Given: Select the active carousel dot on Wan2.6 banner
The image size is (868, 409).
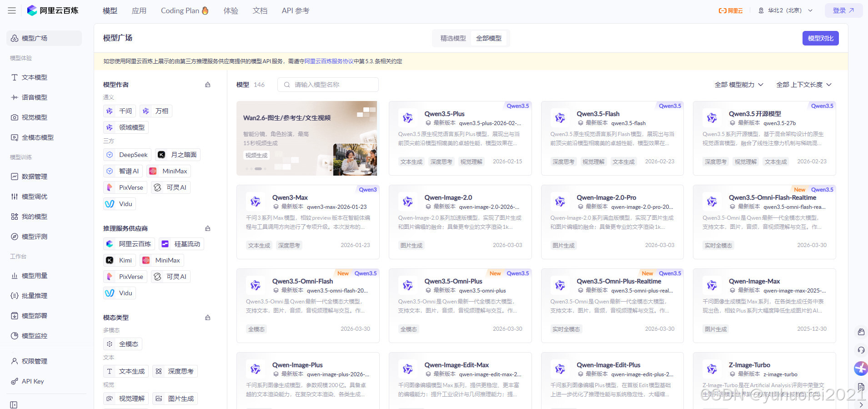Looking at the screenshot, I should [x=258, y=169].
